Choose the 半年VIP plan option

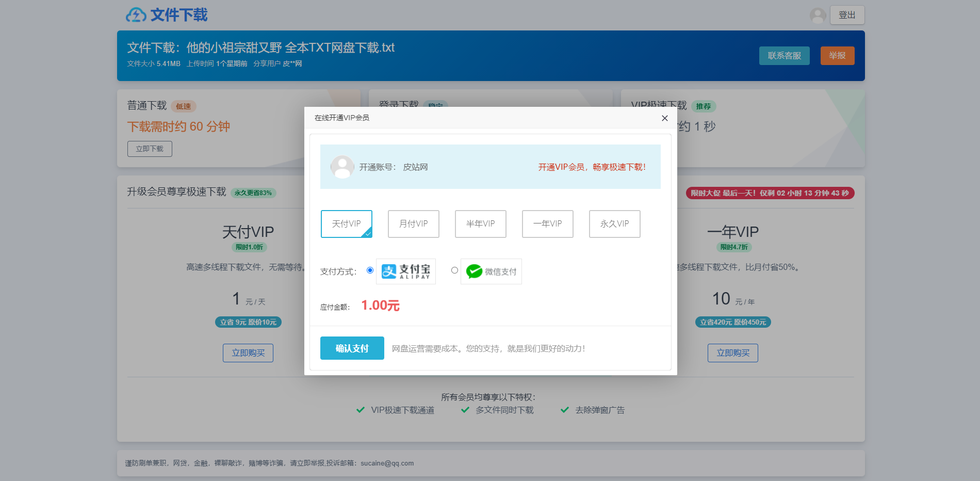[480, 224]
